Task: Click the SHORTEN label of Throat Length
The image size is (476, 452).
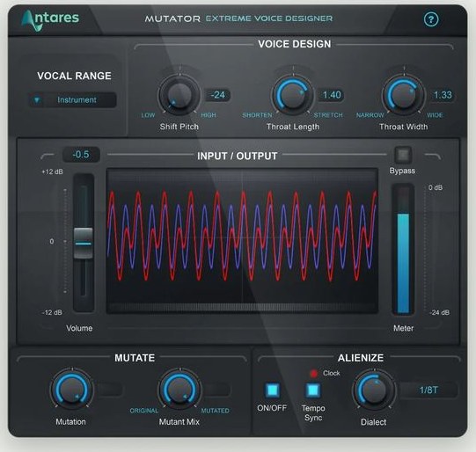Action: 257,115
